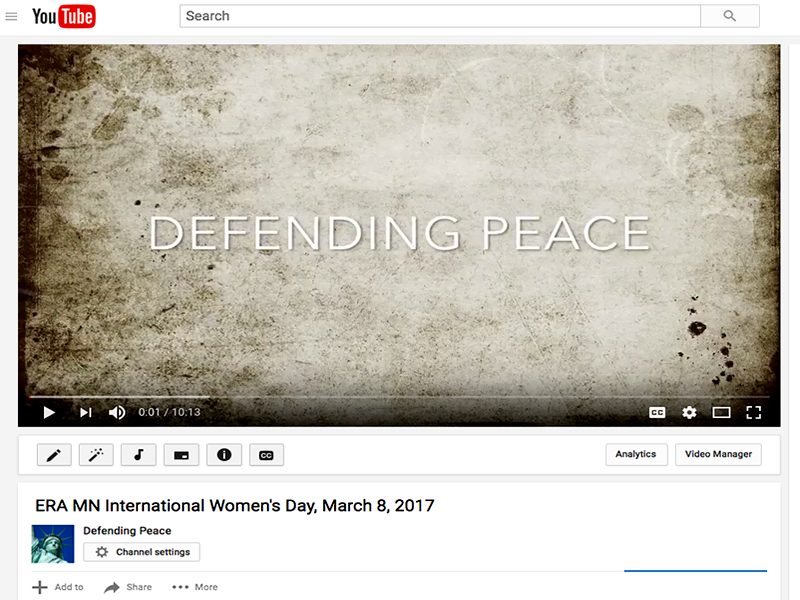The image size is (800, 600).
Task: Share this video
Action: coord(128,587)
